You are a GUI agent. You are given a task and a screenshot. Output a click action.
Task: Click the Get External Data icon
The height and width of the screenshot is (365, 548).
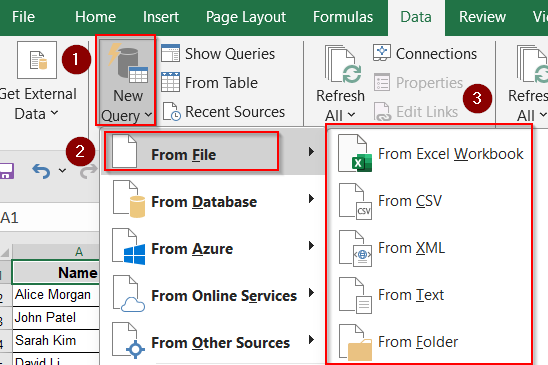(x=37, y=60)
